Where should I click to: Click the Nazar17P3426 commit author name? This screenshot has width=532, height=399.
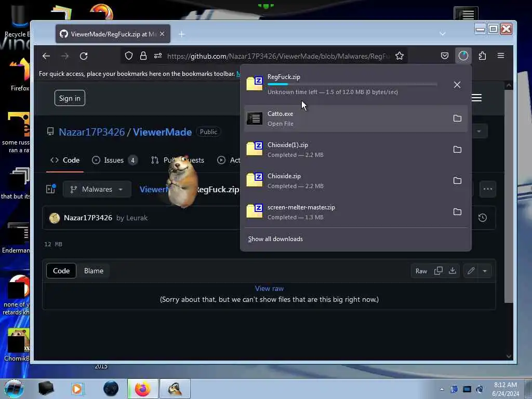pyautogui.click(x=88, y=218)
